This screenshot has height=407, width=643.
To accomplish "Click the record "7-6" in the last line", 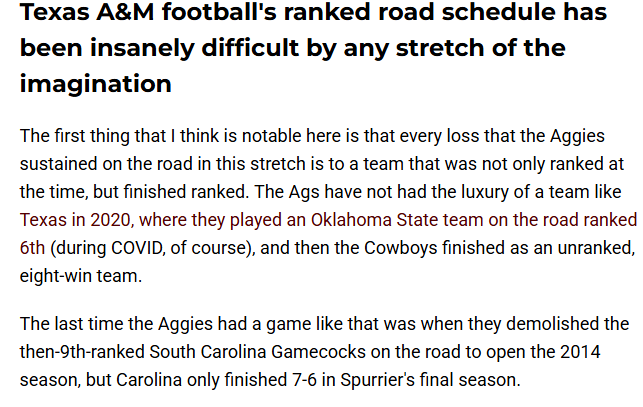I will (x=304, y=380).
